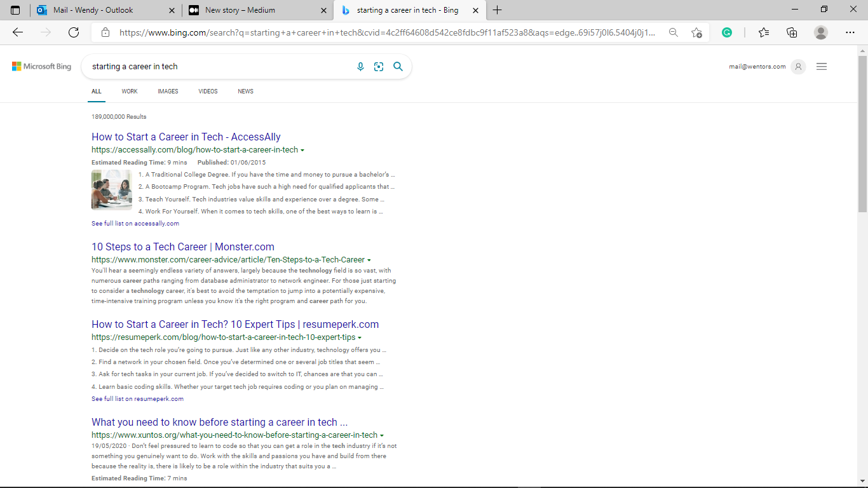Click 189,000,000 Results count text
This screenshot has height=488, width=868.
(119, 117)
